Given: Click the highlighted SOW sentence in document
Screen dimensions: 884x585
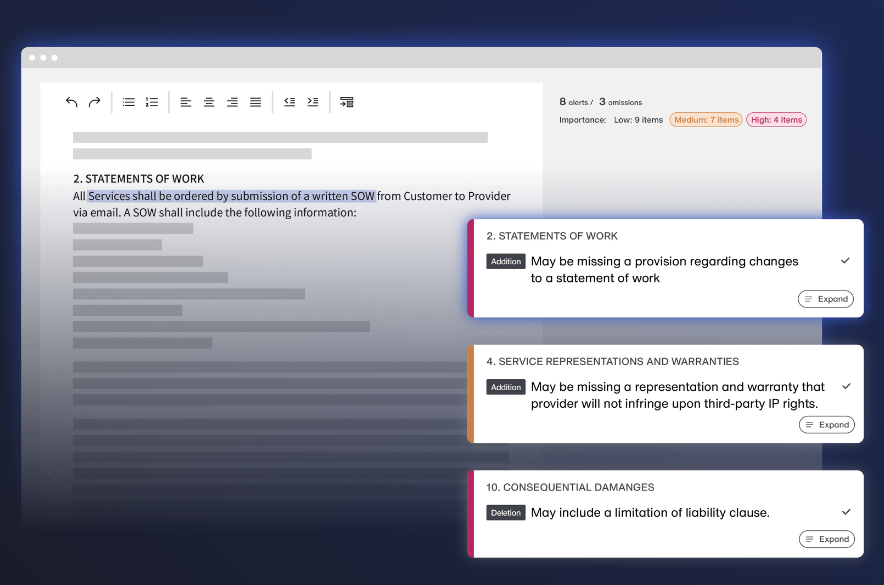Looking at the screenshot, I should (231, 196).
